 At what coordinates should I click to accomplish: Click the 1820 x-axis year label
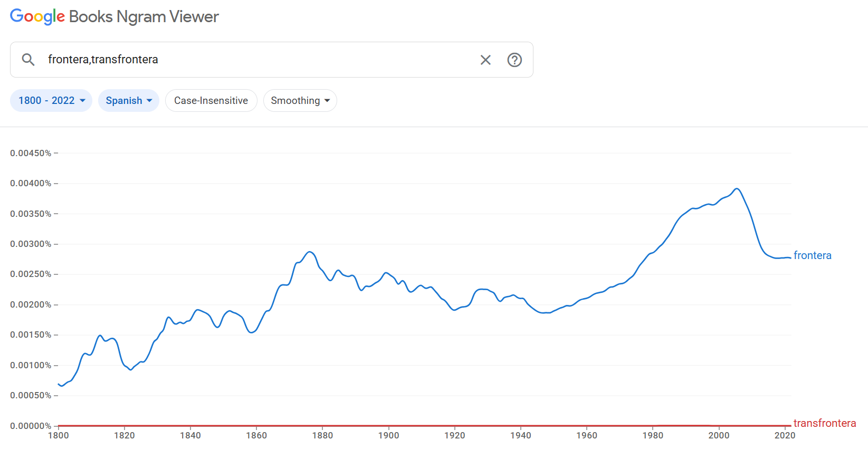click(x=125, y=435)
